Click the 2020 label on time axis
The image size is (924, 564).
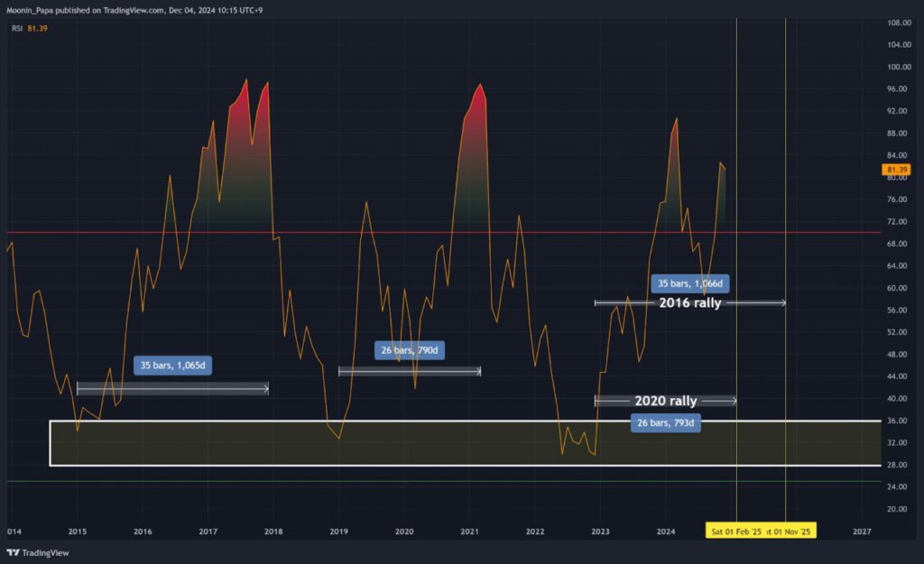[404, 532]
